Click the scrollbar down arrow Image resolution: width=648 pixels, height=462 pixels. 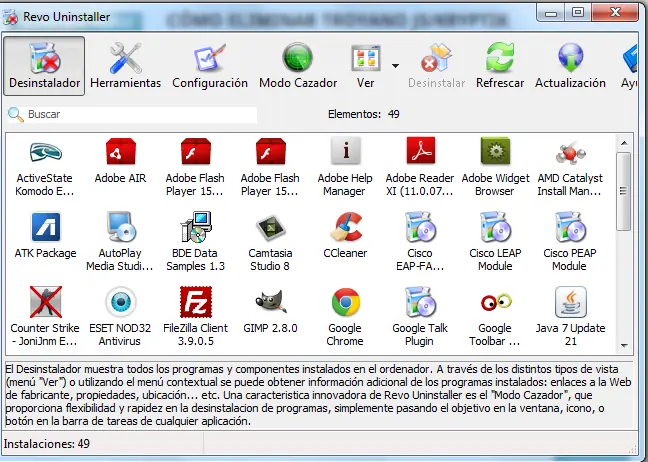pyautogui.click(x=624, y=346)
